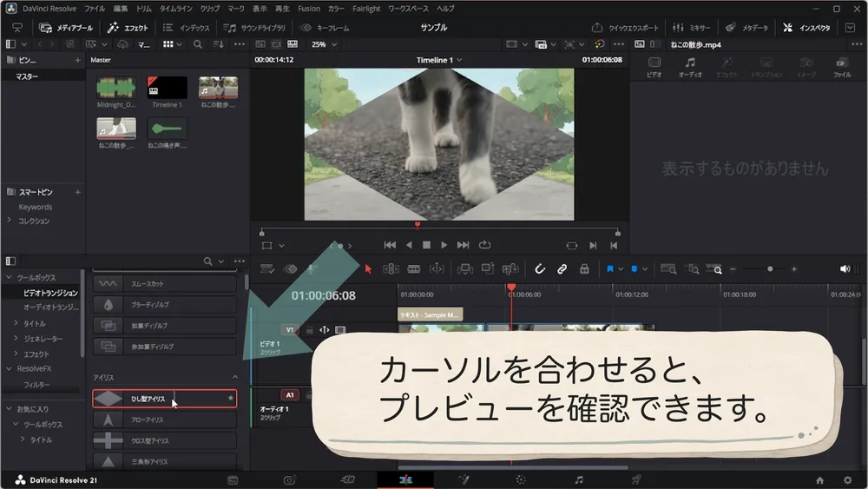868x489 pixels.
Task: Click the overwrite clip icon
Action: pyautogui.click(x=487, y=269)
